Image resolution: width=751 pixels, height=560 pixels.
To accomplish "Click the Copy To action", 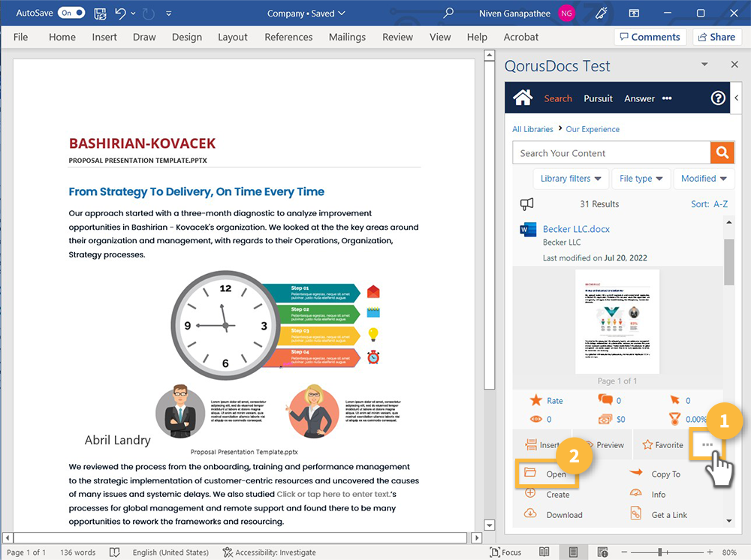I will click(x=654, y=474).
